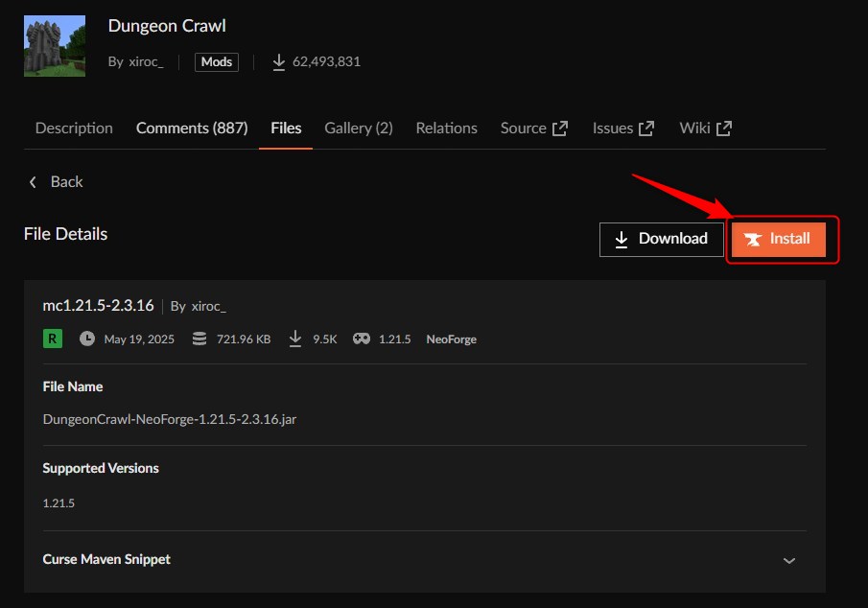
Task: Click the Install button
Action: [x=778, y=239]
